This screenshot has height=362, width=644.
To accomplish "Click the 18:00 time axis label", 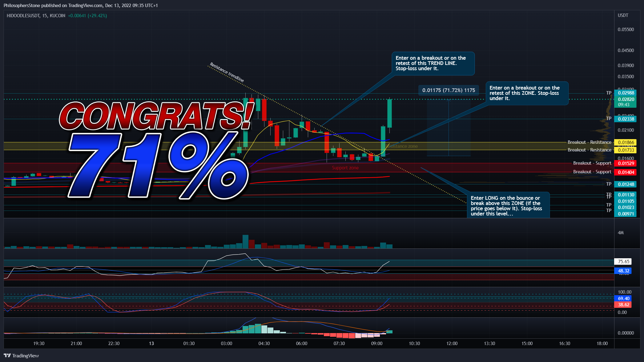I will [602, 344].
